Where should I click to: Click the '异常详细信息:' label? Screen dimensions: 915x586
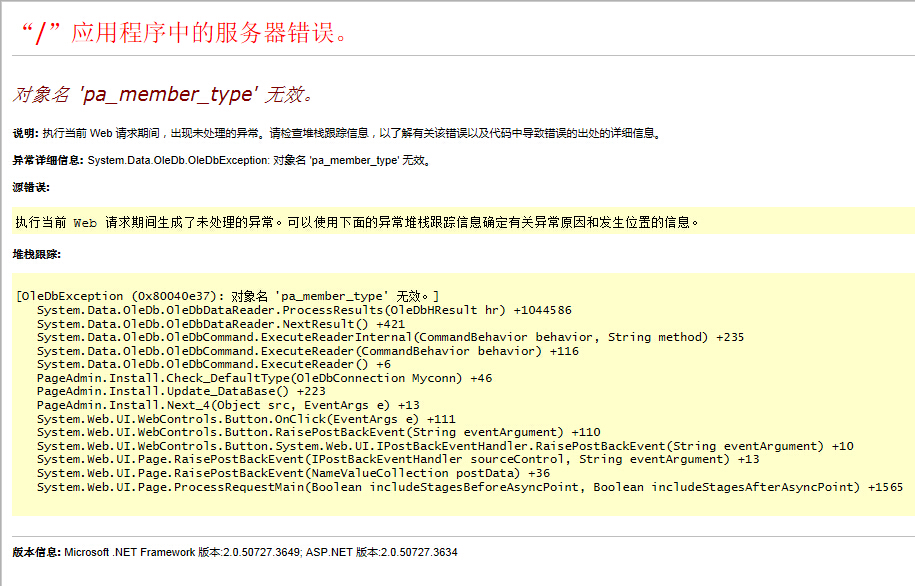point(48,160)
